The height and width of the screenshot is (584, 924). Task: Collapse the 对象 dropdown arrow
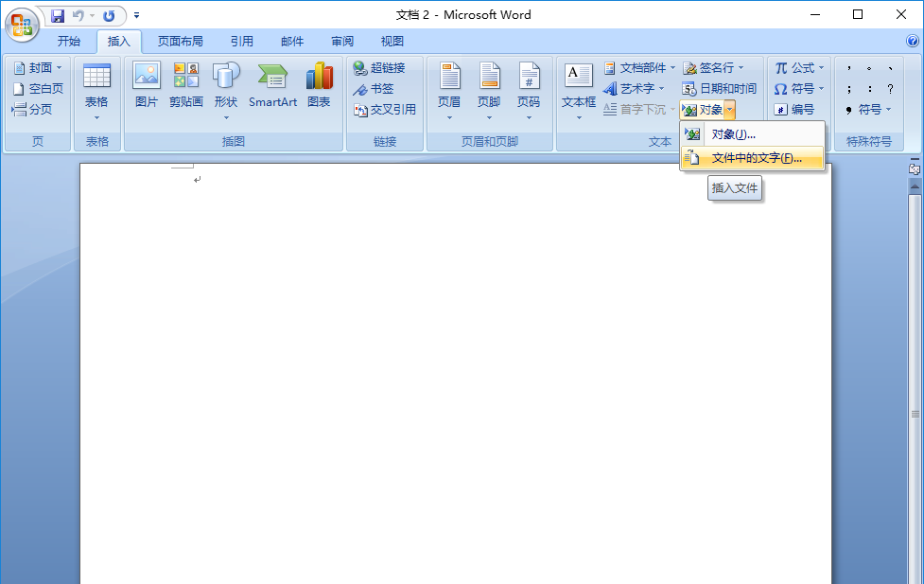point(730,110)
